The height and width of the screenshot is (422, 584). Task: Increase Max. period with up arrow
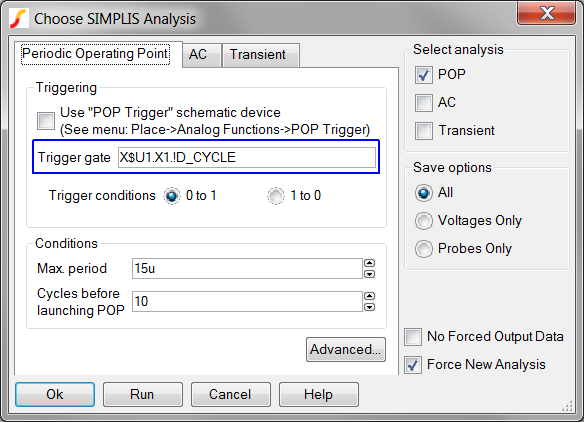point(369,263)
